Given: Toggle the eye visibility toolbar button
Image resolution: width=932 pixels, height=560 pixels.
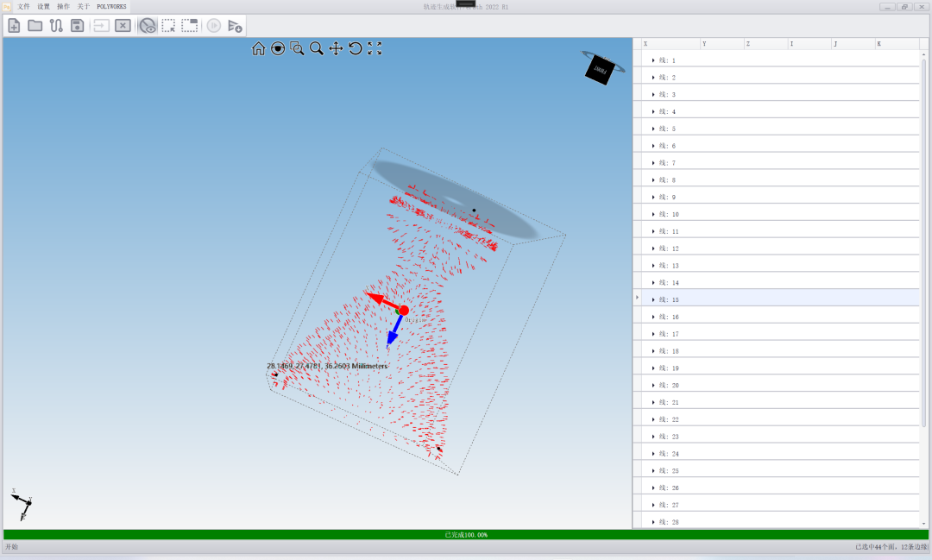Looking at the screenshot, I should pyautogui.click(x=148, y=26).
